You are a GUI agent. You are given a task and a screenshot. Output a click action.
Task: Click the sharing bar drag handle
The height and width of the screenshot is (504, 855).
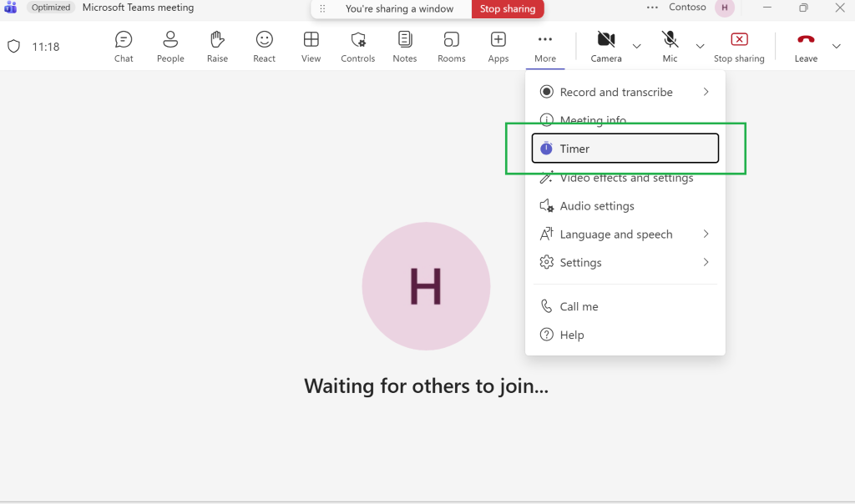pyautogui.click(x=322, y=8)
